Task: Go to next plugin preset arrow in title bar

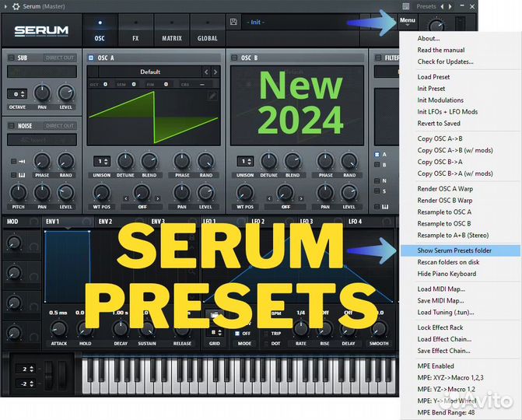Action: pos(450,6)
